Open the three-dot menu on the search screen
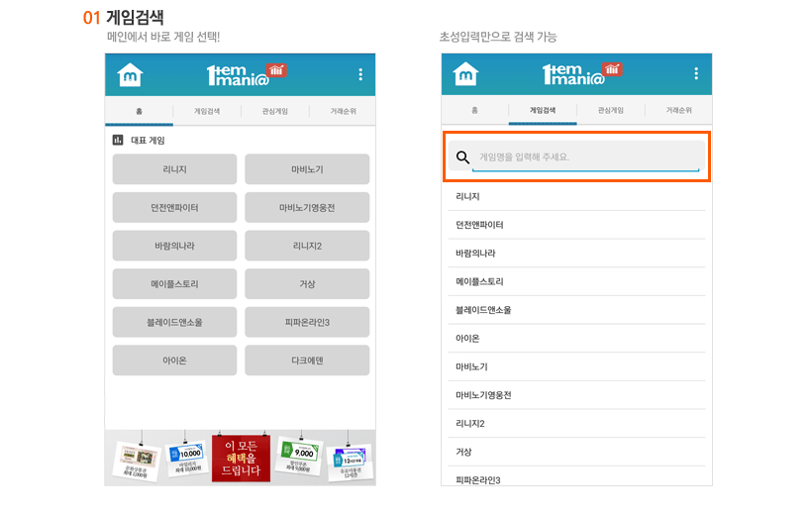Screen dimensions: 812x518 coord(696,75)
